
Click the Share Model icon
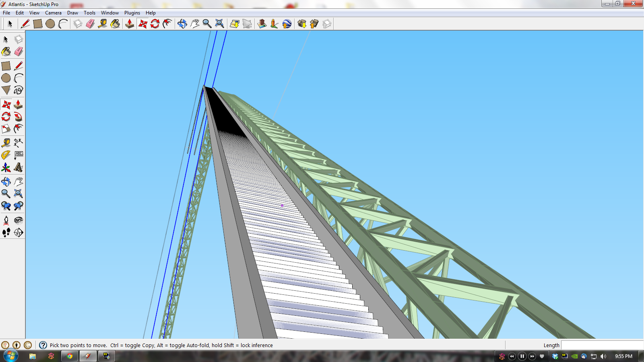[x=314, y=24]
